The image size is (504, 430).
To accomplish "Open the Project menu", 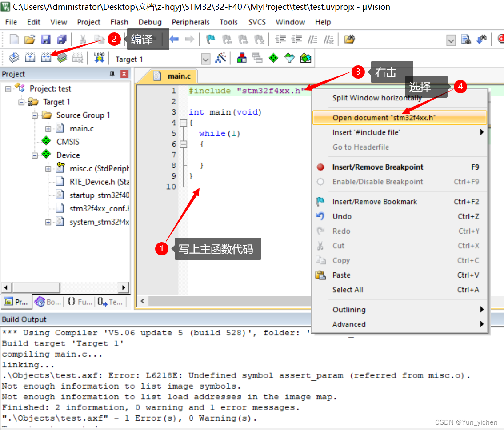I will point(88,22).
